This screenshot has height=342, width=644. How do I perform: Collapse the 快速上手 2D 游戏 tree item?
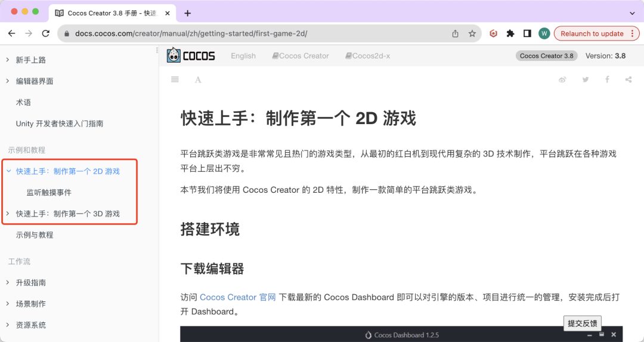coord(8,171)
